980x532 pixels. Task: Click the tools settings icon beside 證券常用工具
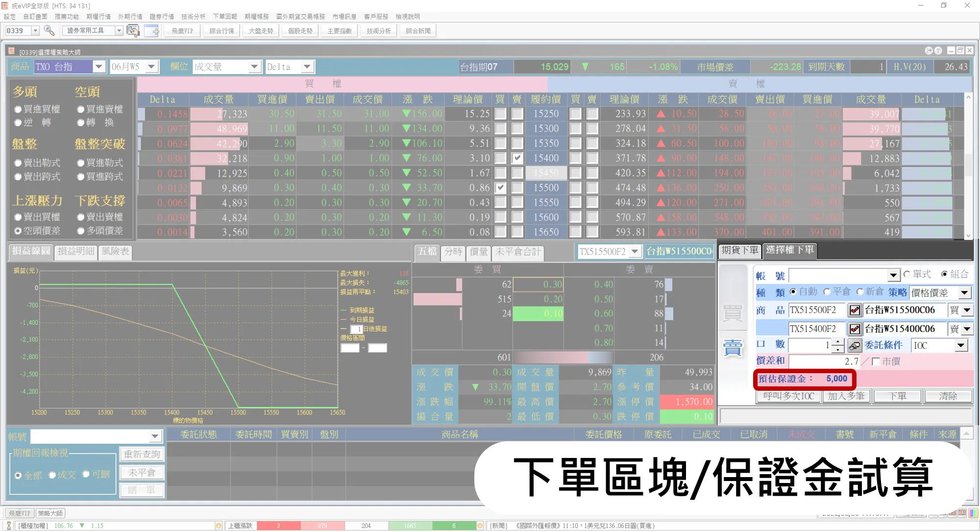click(x=133, y=30)
